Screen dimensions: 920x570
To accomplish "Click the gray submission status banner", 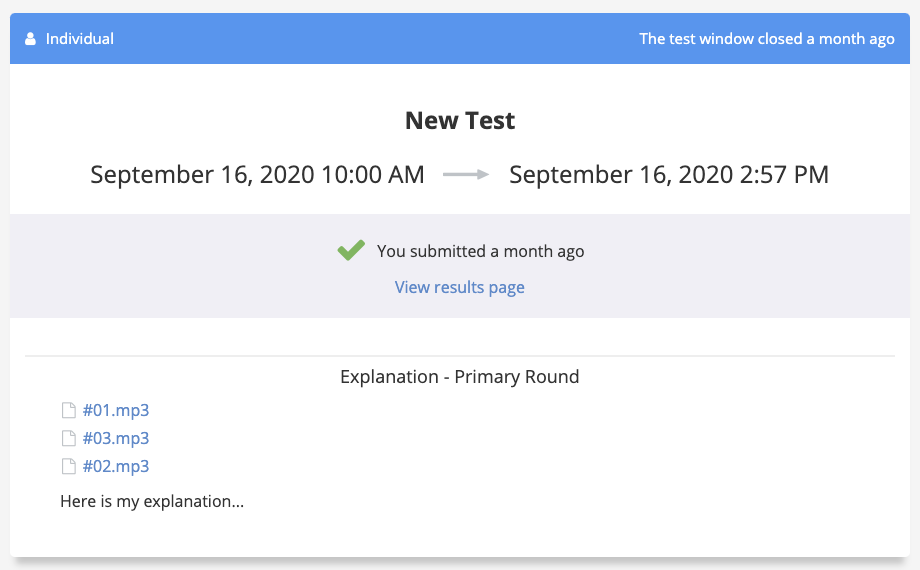I will [460, 266].
